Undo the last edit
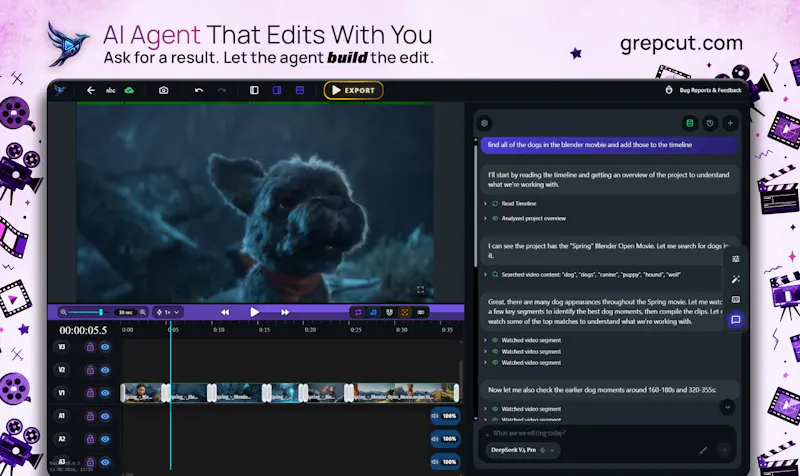The image size is (800, 476). pos(199,90)
